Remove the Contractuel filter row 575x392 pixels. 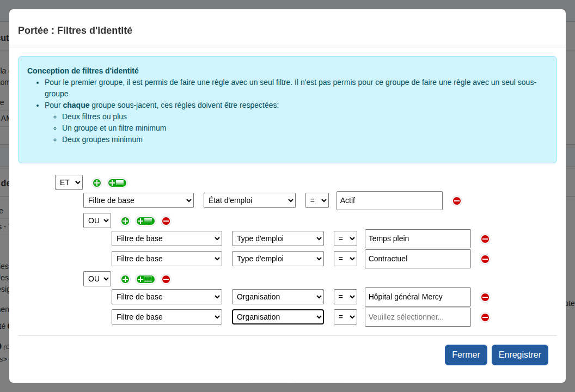click(485, 259)
